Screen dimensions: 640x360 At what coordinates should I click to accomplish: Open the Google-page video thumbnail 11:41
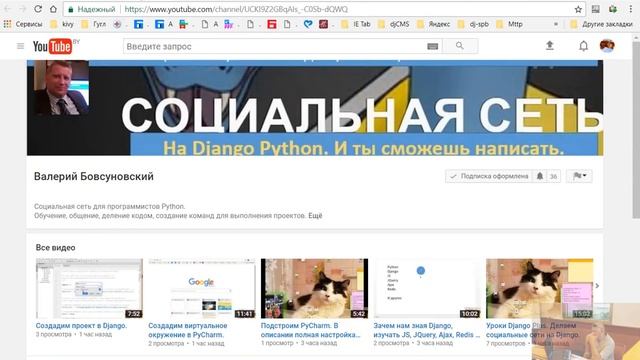click(202, 288)
